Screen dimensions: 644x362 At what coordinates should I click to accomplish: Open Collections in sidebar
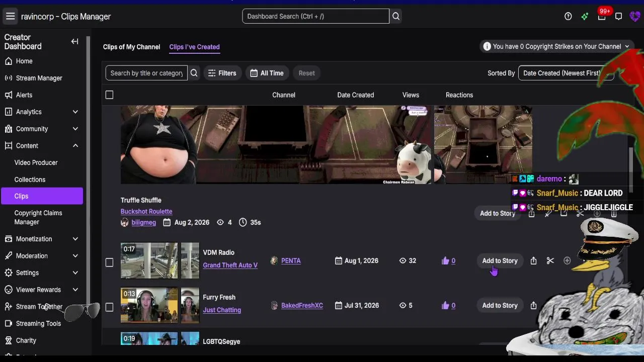point(30,179)
